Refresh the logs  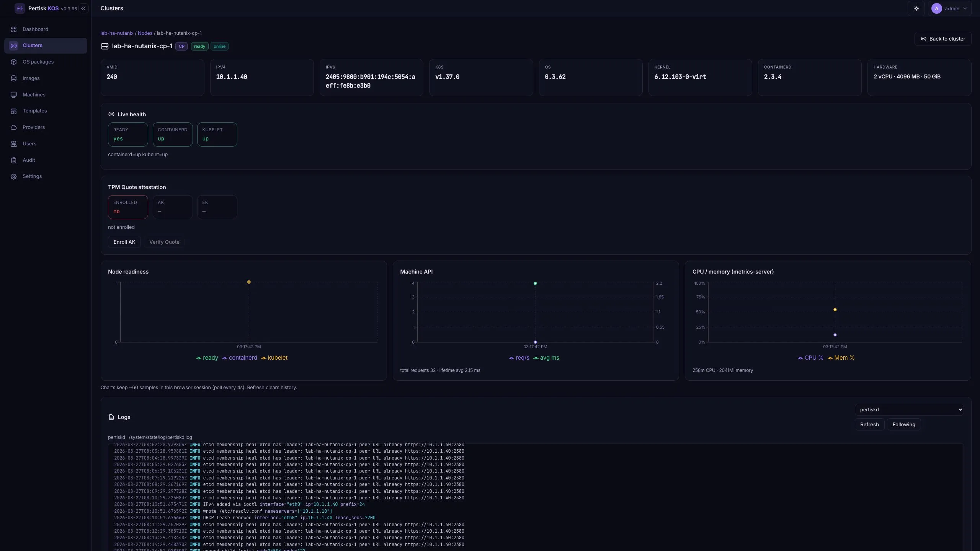tap(869, 424)
